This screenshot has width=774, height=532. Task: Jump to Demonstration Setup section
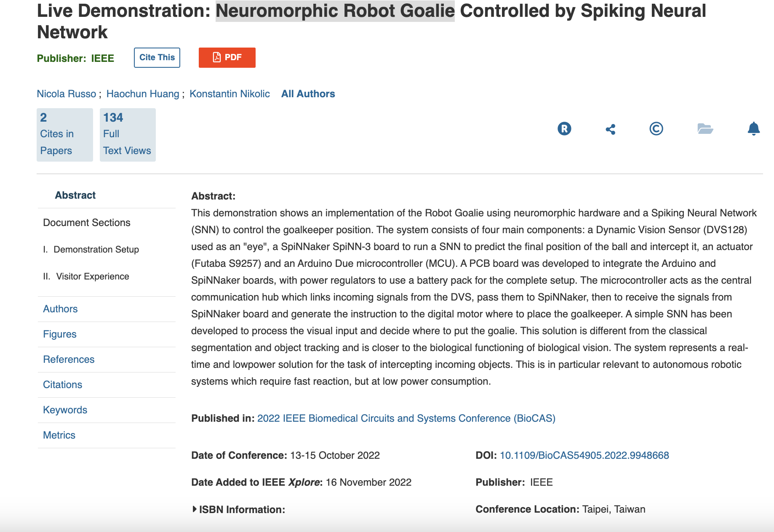tap(96, 250)
